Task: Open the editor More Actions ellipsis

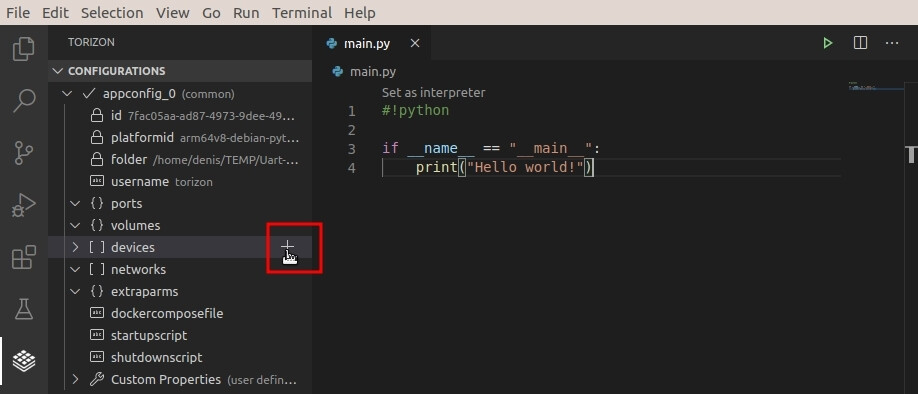Action: 892,43
